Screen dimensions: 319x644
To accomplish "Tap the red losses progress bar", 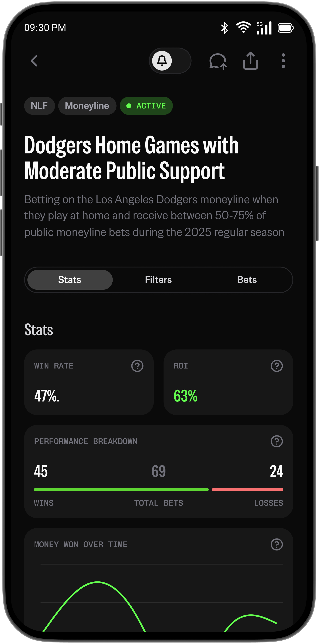I will click(248, 489).
